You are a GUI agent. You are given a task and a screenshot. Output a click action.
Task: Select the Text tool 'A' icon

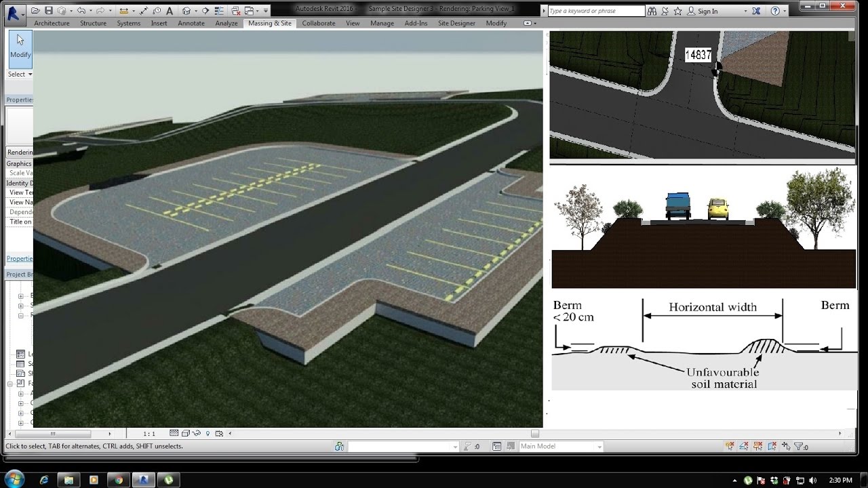(x=170, y=11)
